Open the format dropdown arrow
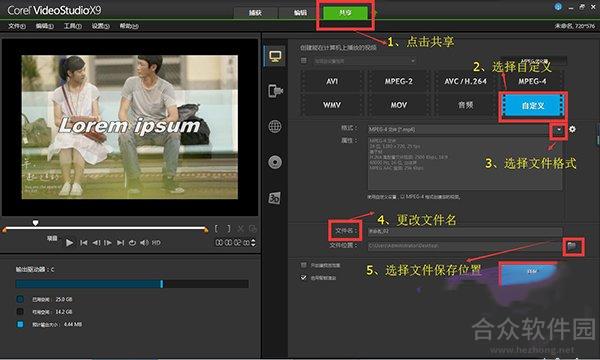The height and width of the screenshot is (360, 600). [559, 130]
